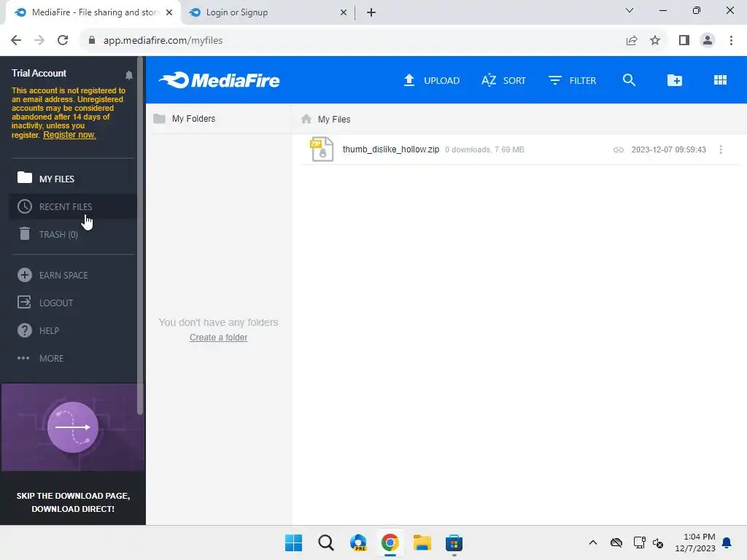Open MY FILES in the sidebar
747x560 pixels.
72,179
